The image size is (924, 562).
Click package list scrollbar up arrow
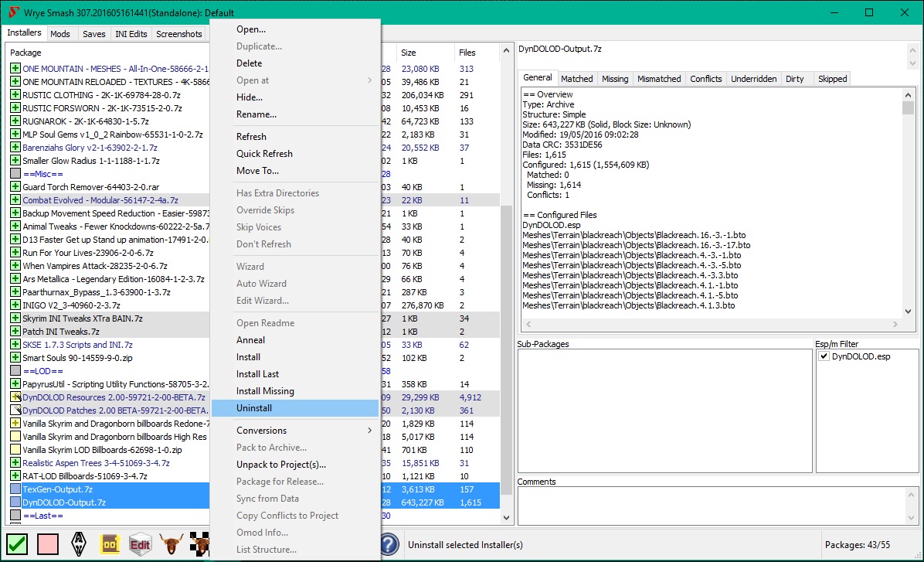[x=506, y=51]
